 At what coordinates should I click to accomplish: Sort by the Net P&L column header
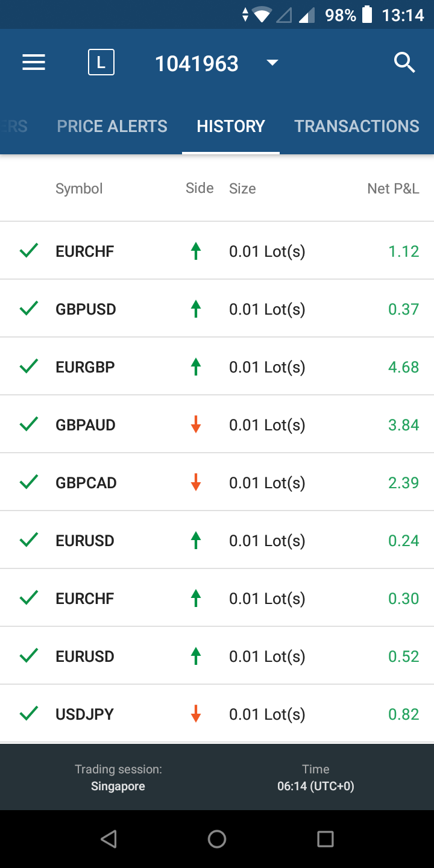tap(393, 189)
